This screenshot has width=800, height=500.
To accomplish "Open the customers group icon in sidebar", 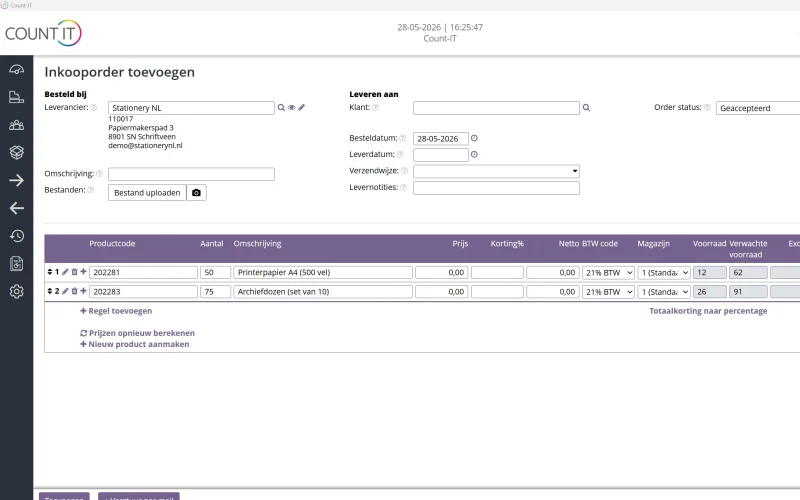I will [x=16, y=125].
